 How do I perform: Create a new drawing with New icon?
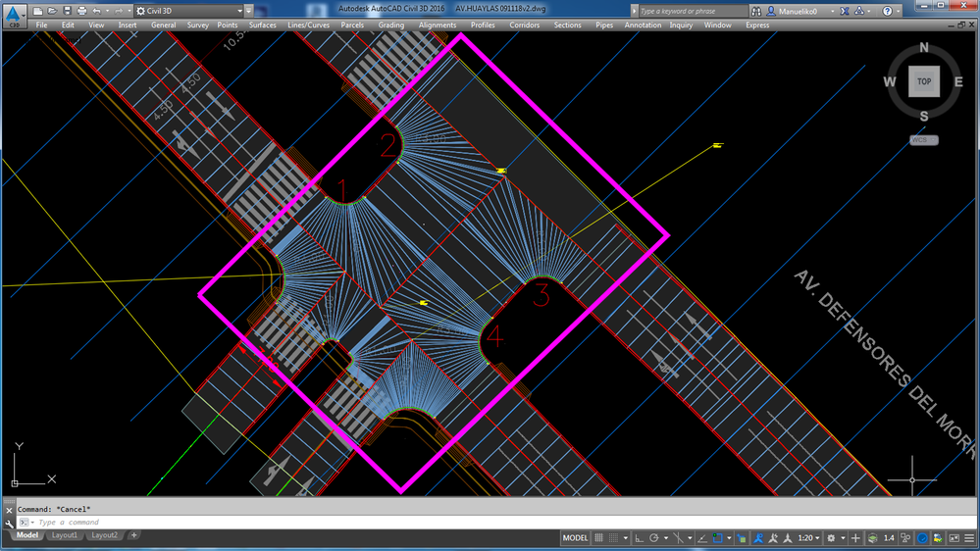coord(38,11)
